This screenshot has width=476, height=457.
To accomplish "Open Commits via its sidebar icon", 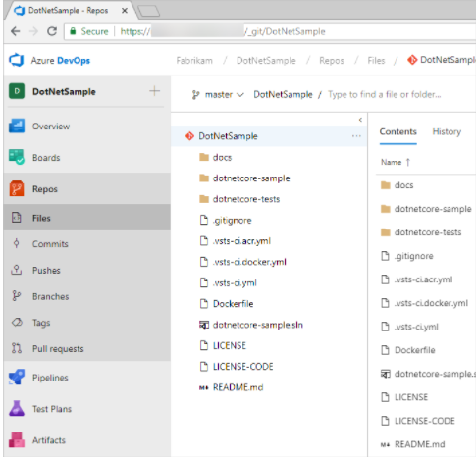I will pyautogui.click(x=17, y=243).
